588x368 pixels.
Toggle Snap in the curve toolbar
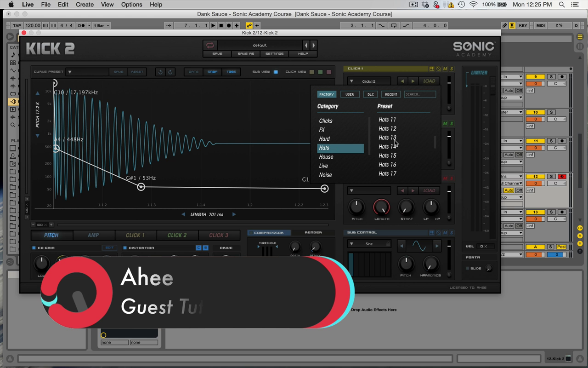[x=212, y=72]
